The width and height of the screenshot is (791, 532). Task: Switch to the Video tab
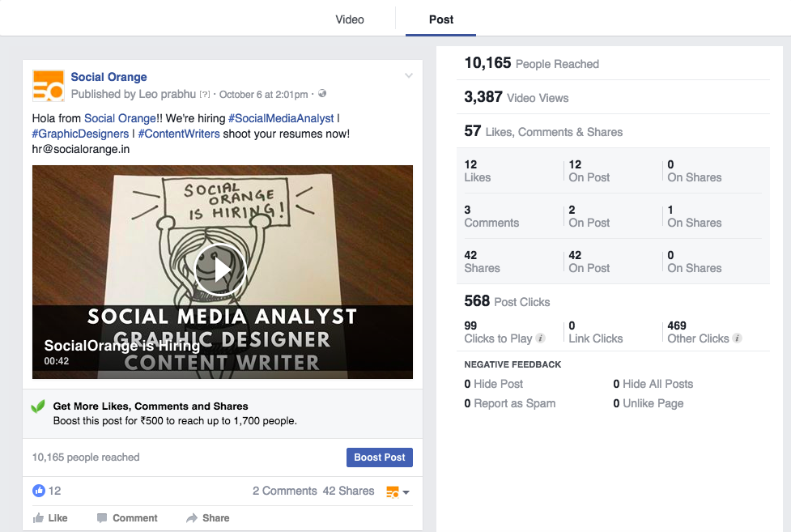(350, 19)
